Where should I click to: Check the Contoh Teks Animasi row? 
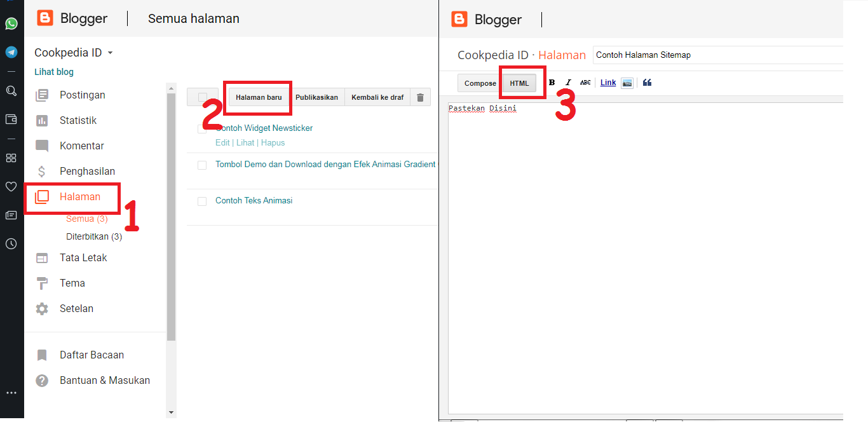(x=202, y=201)
